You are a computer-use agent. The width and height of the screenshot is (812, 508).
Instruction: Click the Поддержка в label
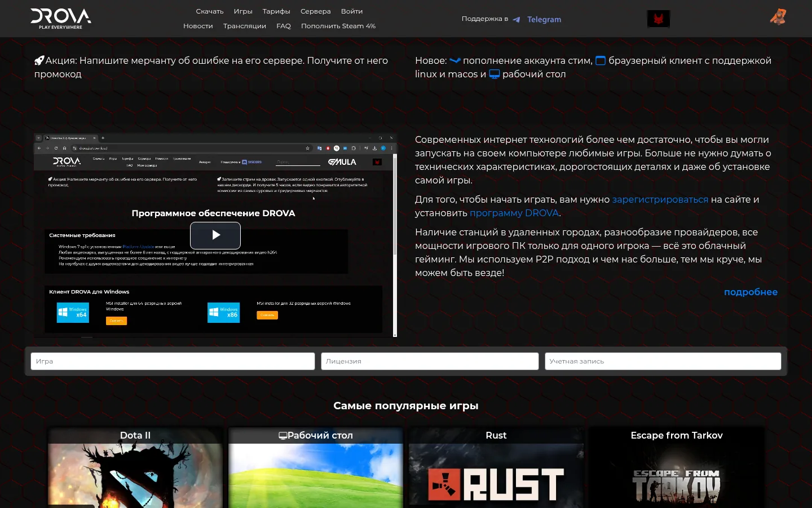point(485,19)
